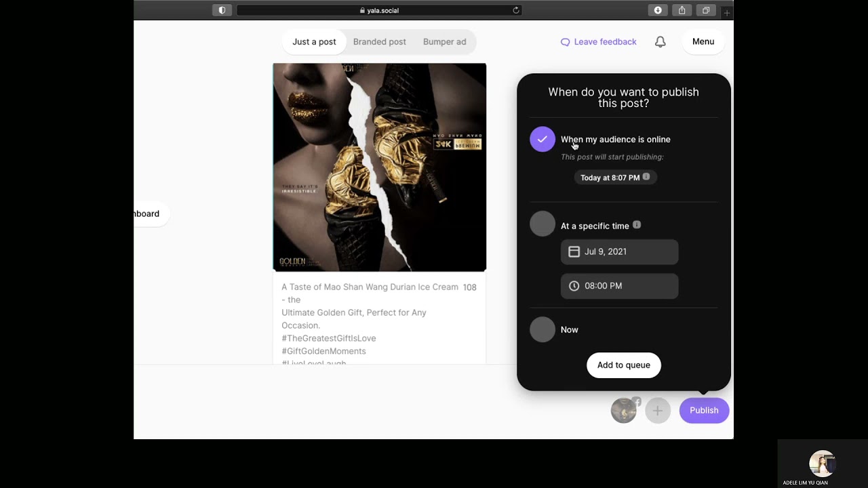Click the info icon beside Today at 8:07 PM

coord(646,177)
